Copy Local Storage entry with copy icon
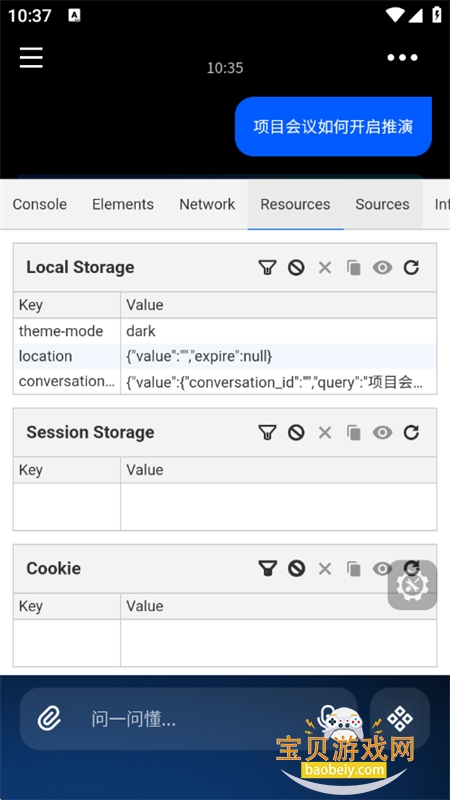 [x=354, y=267]
